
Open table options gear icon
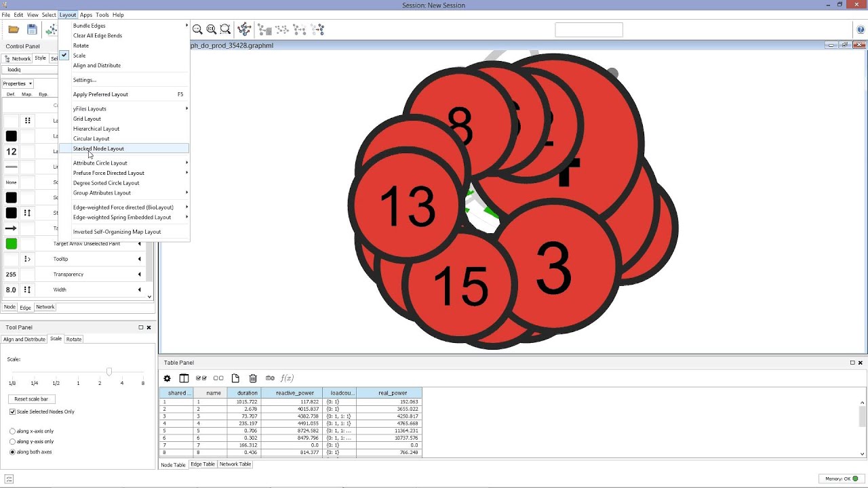pyautogui.click(x=167, y=378)
